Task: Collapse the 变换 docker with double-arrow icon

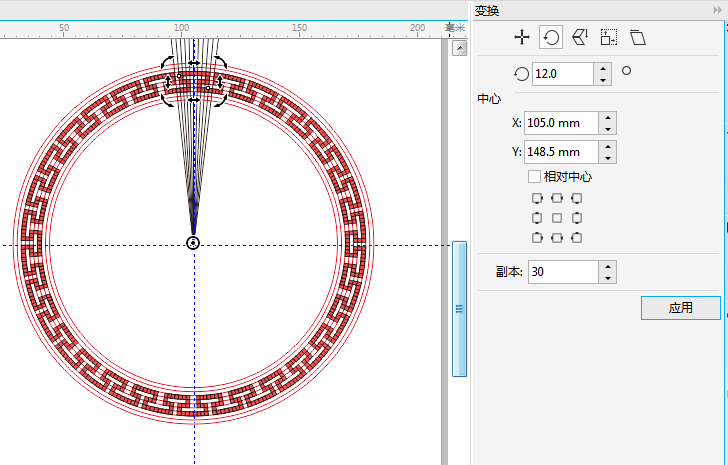Action: 718,9
